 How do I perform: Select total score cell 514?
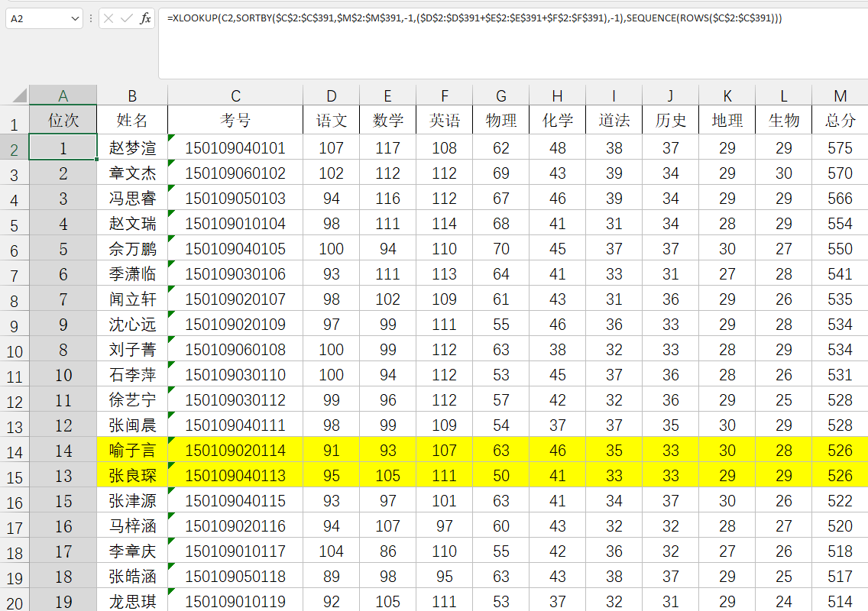840,600
